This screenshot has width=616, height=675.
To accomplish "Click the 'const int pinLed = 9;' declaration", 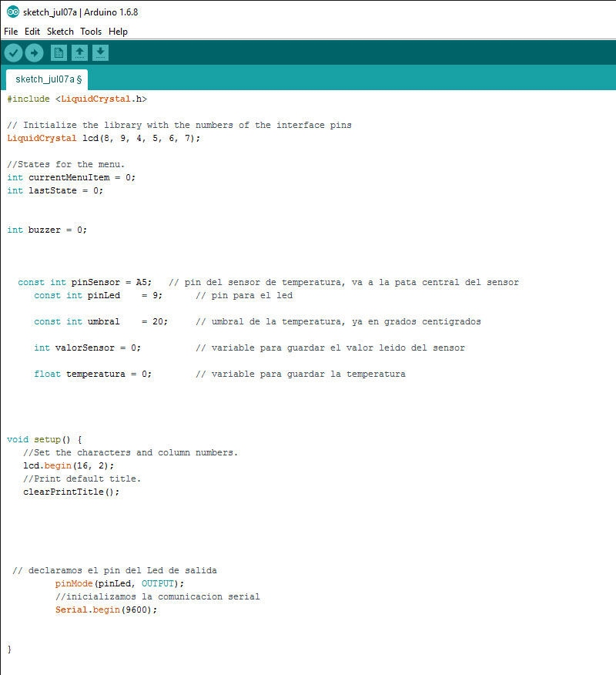I will (x=98, y=295).
